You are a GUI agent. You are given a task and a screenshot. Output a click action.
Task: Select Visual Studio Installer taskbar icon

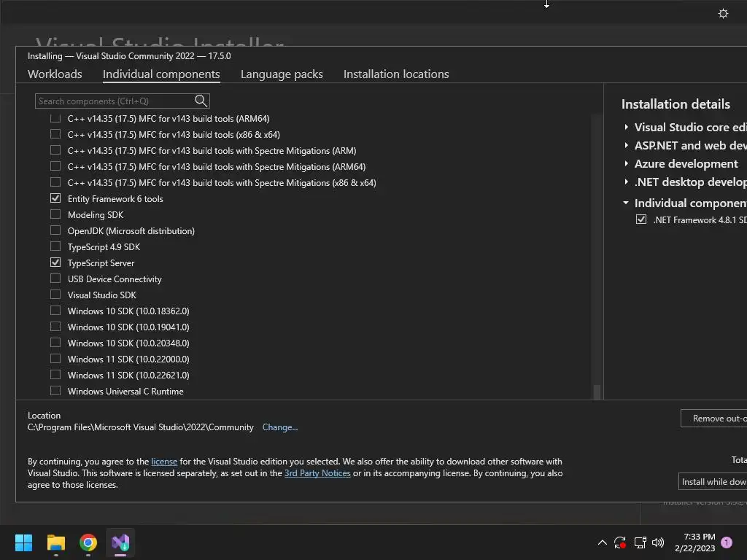point(120,542)
